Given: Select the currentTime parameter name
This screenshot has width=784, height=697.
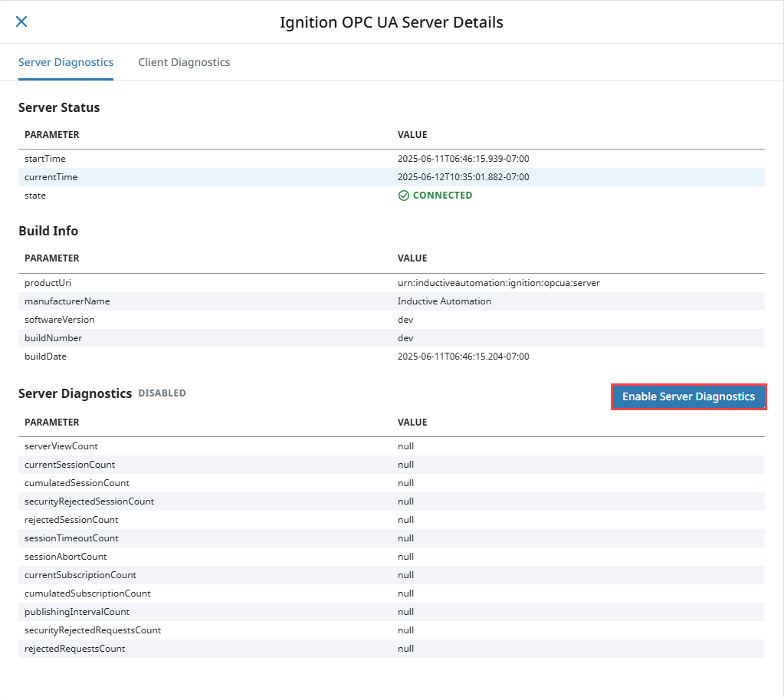Looking at the screenshot, I should (x=51, y=177).
